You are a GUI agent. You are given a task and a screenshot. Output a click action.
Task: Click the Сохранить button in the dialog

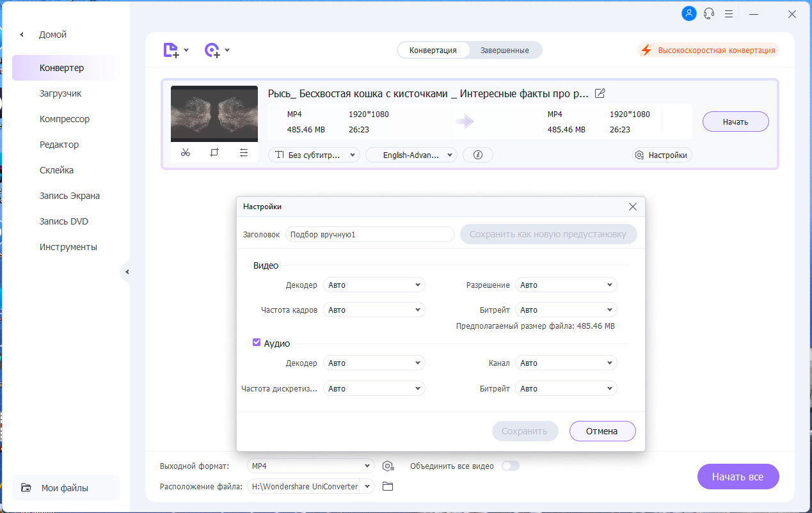525,431
